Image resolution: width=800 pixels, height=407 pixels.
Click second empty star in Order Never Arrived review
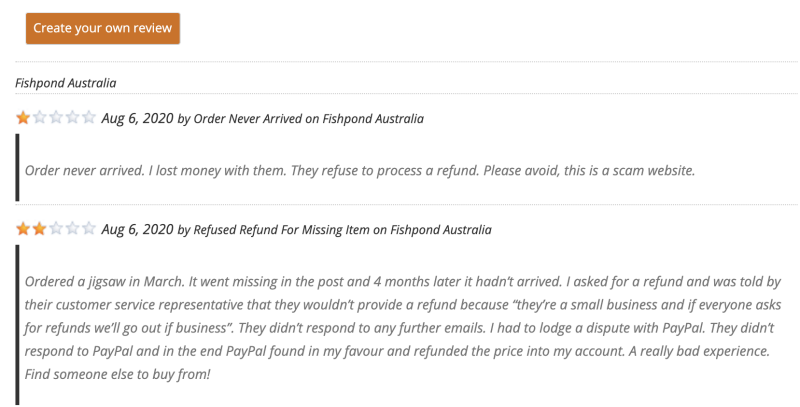[40, 118]
